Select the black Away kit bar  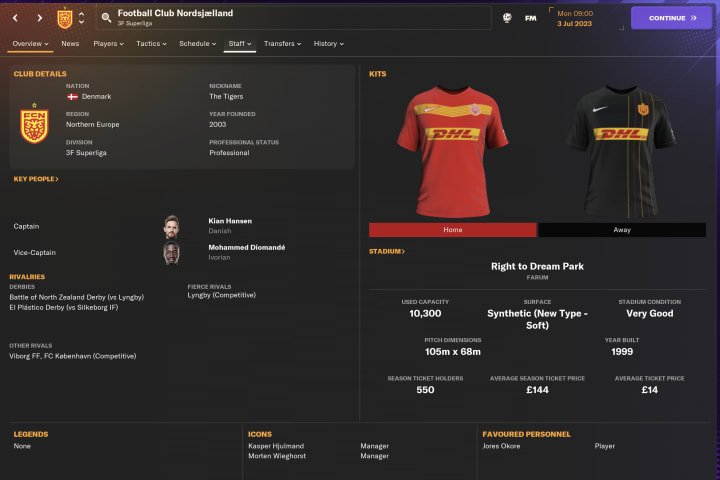point(622,230)
